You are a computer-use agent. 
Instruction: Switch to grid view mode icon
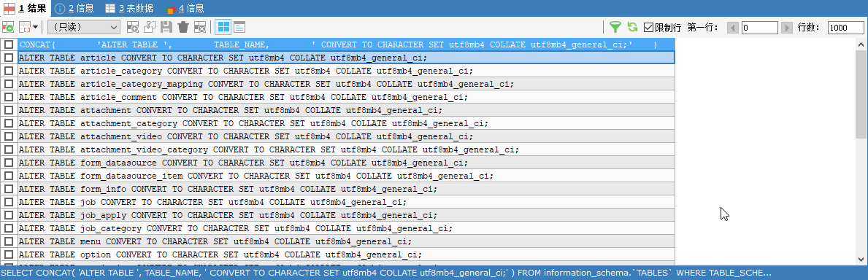click(x=223, y=27)
